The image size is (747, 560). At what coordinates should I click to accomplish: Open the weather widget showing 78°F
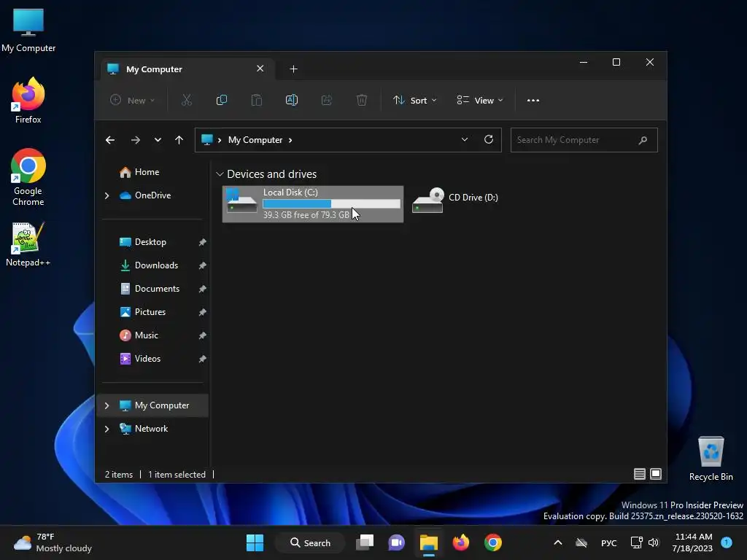pyautogui.click(x=53, y=542)
